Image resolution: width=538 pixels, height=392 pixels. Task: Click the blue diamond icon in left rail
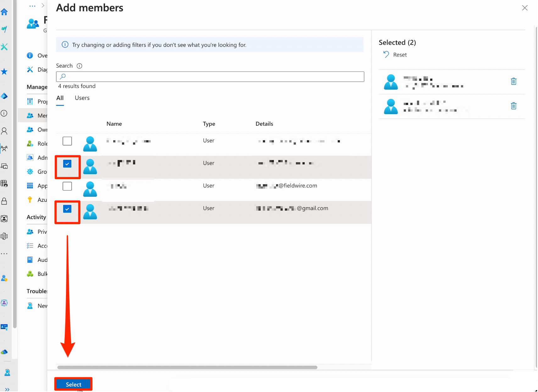pos(4,96)
